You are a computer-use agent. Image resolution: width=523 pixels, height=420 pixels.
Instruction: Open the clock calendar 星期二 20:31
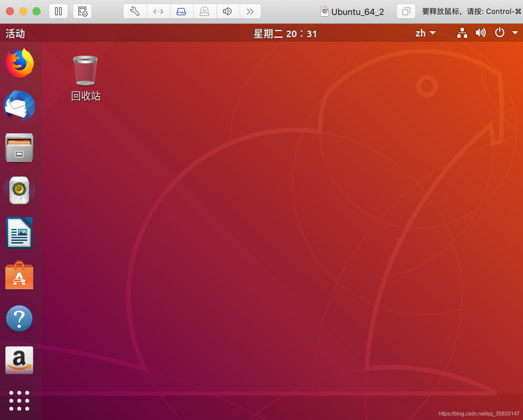[x=285, y=34]
